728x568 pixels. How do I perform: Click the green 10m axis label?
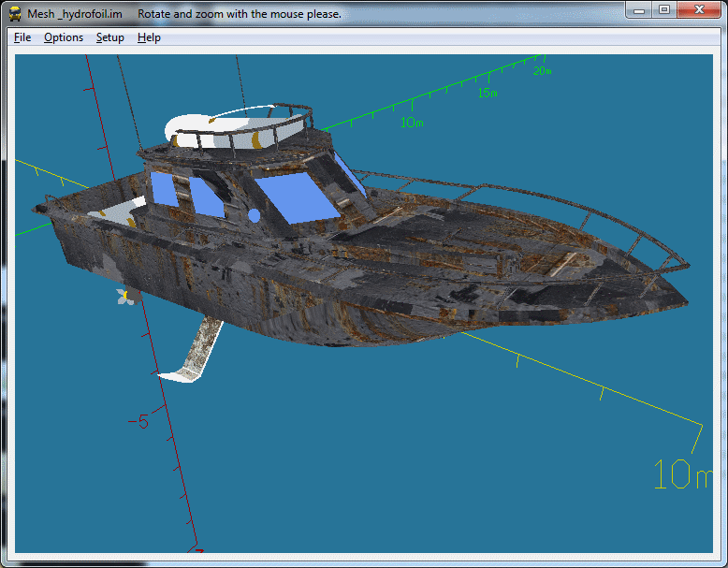coord(412,123)
